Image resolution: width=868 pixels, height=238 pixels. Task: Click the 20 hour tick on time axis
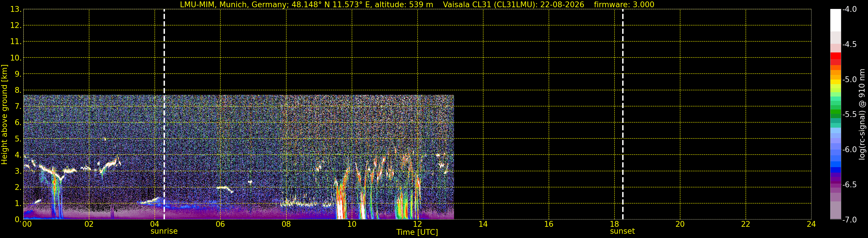coord(680,224)
